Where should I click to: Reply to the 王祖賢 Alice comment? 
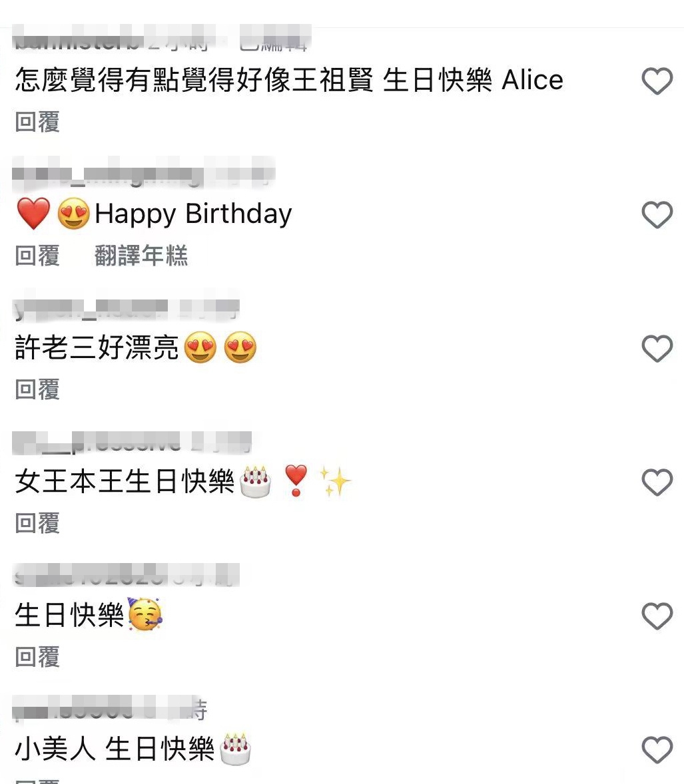(x=37, y=122)
